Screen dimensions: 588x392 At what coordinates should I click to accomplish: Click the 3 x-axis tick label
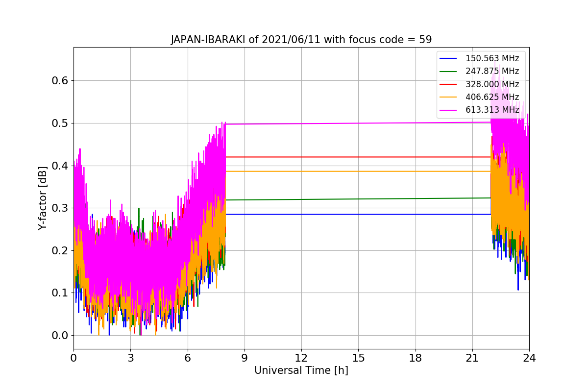[x=130, y=358]
